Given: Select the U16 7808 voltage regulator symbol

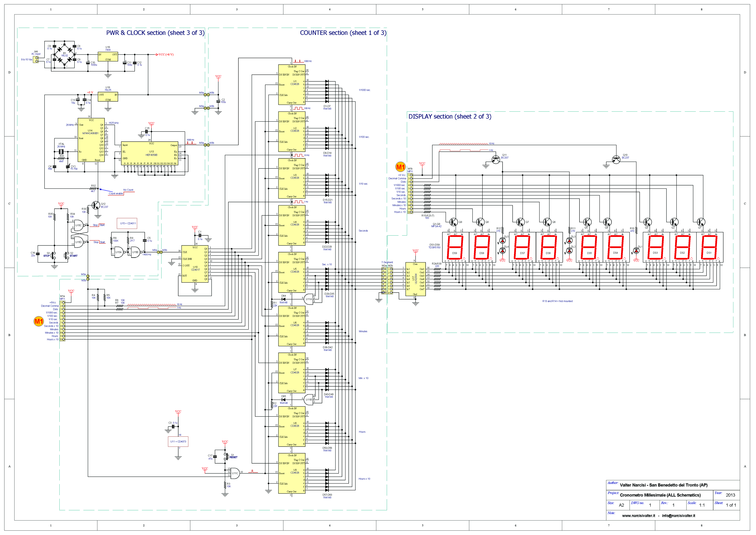Looking at the screenshot, I should point(108,57).
